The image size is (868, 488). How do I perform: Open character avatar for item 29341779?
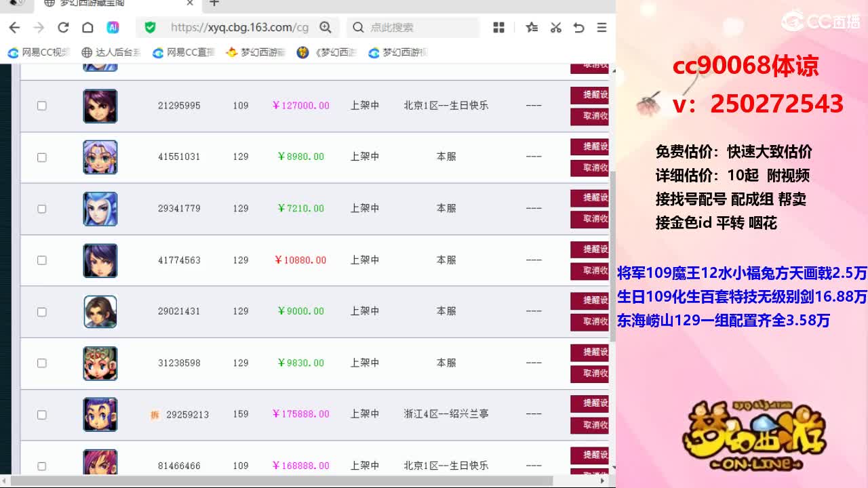click(100, 209)
